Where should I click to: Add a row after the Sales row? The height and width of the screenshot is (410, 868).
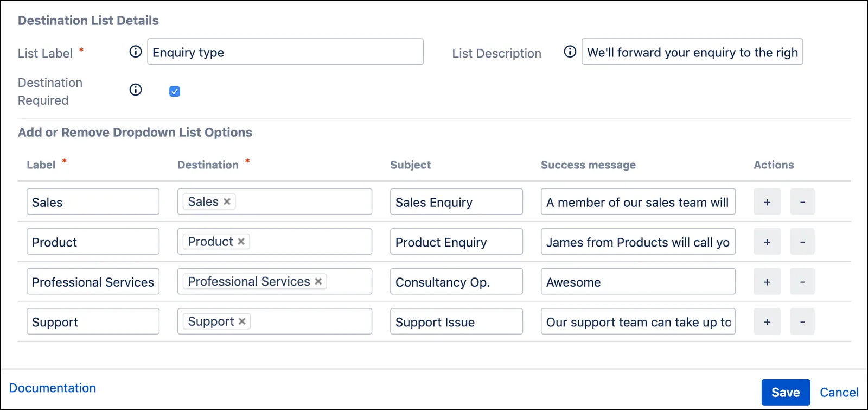(x=767, y=201)
